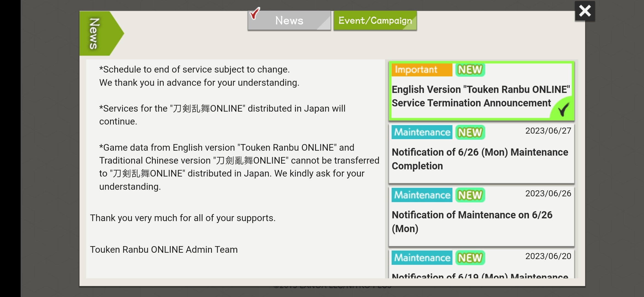Click NEW badge on 2023/06/20 item
The height and width of the screenshot is (297, 644).
[x=470, y=258]
